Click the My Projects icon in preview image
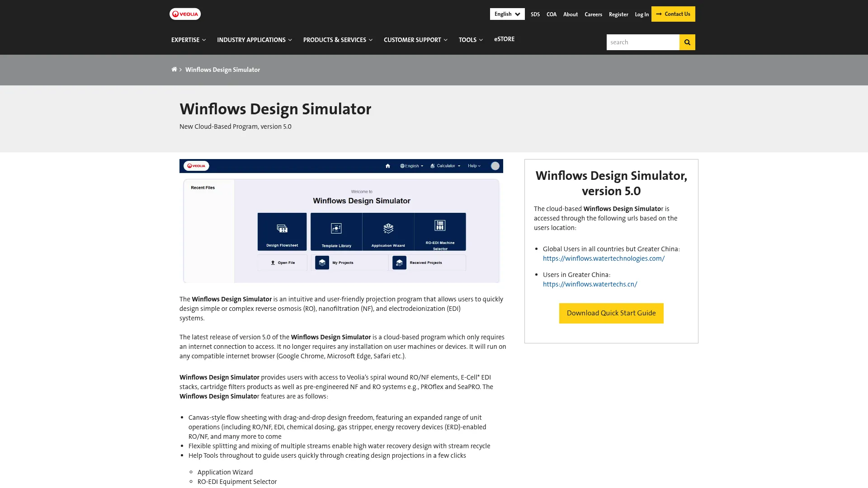The image size is (868, 488). [322, 263]
